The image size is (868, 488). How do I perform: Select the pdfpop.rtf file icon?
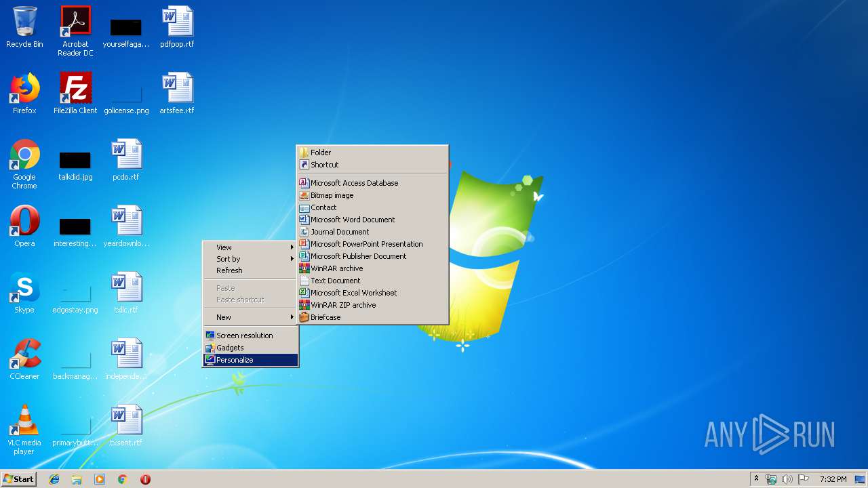pyautogui.click(x=177, y=27)
